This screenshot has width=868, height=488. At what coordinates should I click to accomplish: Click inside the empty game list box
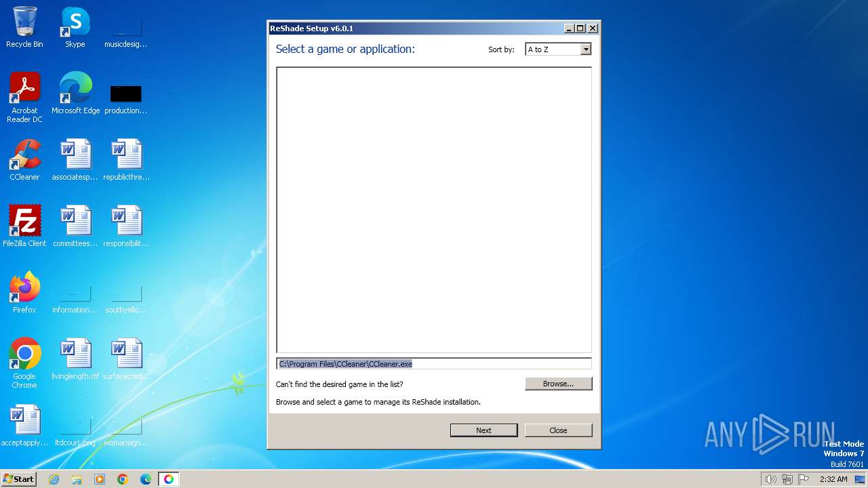click(434, 210)
